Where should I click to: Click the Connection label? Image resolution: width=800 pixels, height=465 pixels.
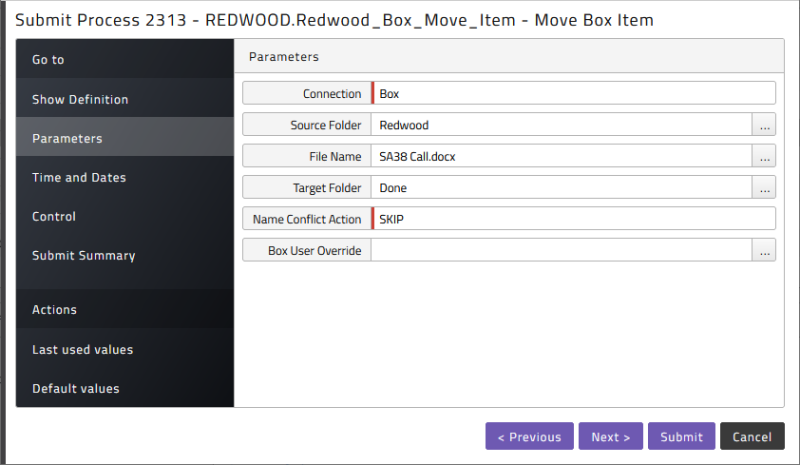point(332,94)
